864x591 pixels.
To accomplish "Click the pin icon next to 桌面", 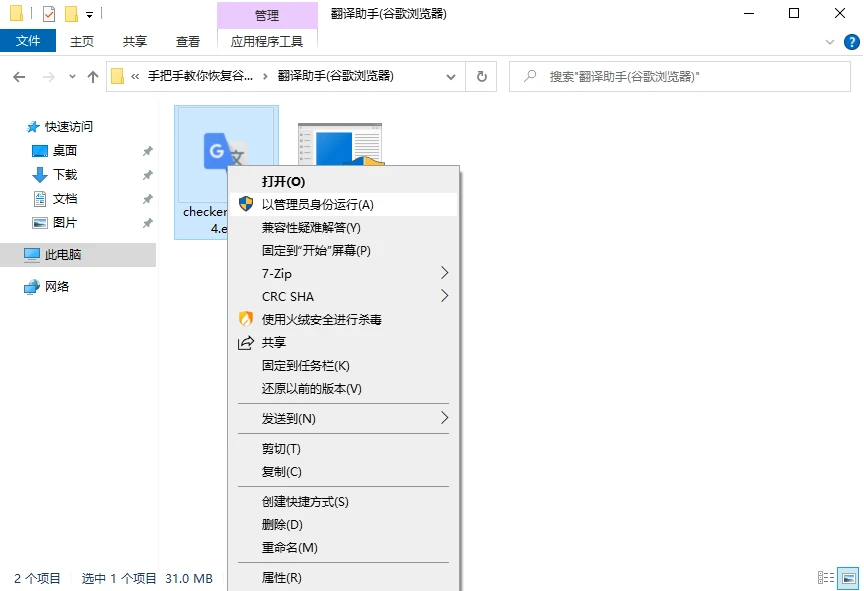I will tap(147, 151).
